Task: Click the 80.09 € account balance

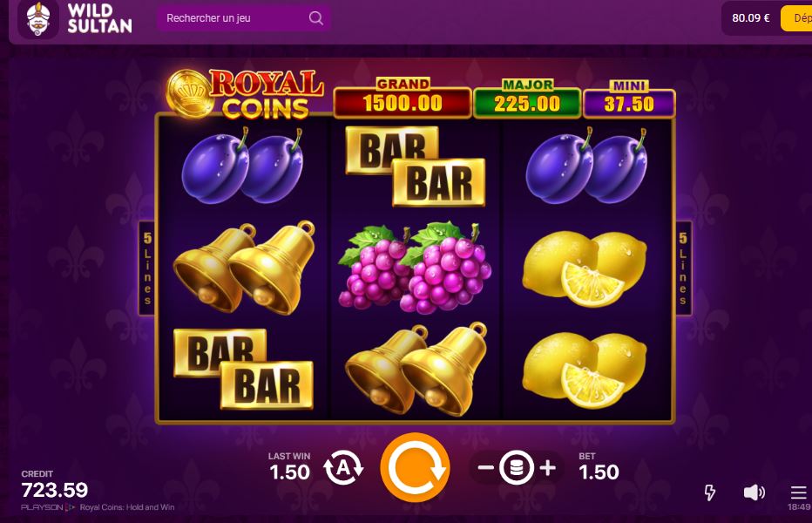Action: (750, 18)
